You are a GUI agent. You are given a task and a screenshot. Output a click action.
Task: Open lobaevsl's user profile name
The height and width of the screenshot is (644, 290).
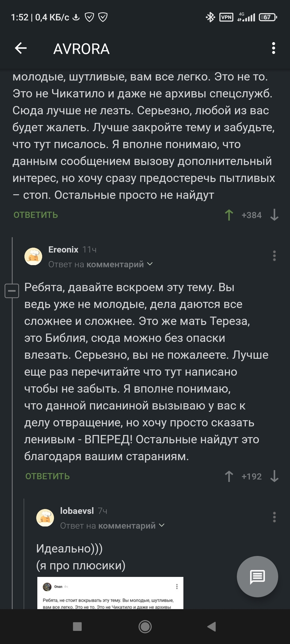(77, 511)
